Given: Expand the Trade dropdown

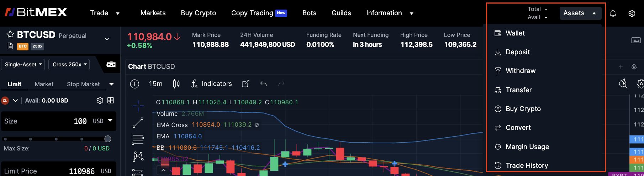Looking at the screenshot, I should point(117,13).
